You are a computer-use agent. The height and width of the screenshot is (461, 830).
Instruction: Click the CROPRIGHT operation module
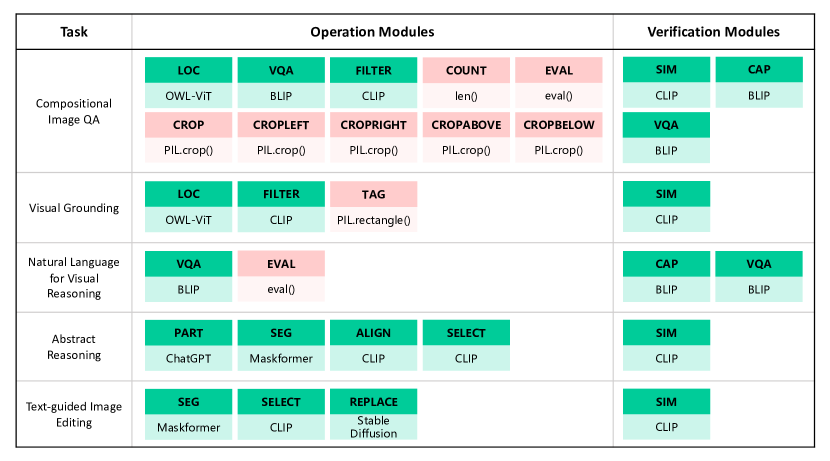374,125
